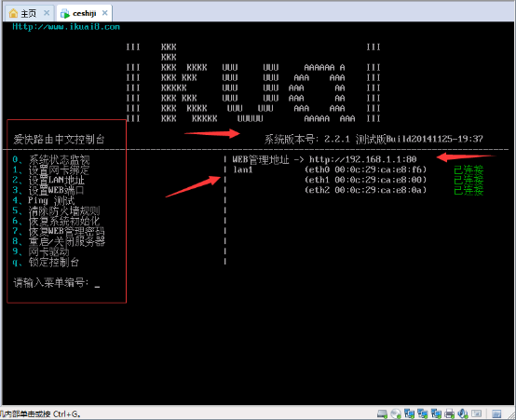Image resolution: width=516 pixels, height=420 pixels.
Task: Click the third network adapter status icon
Action: click(436, 413)
